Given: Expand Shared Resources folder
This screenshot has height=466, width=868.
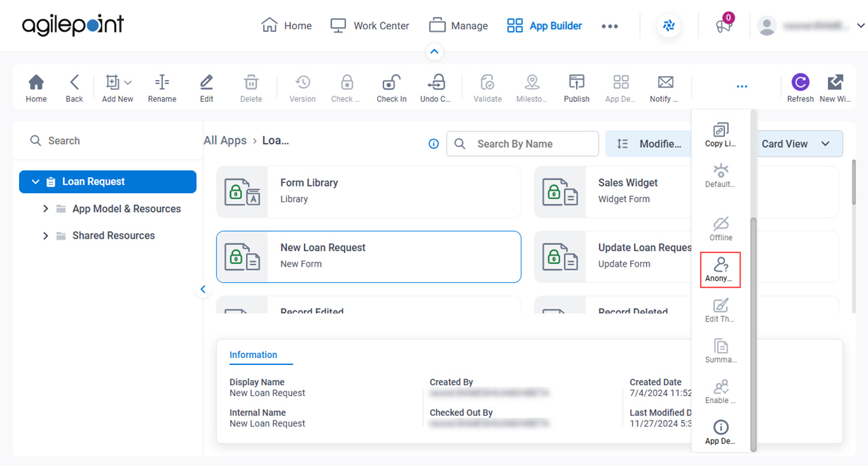Looking at the screenshot, I should pyautogui.click(x=45, y=236).
